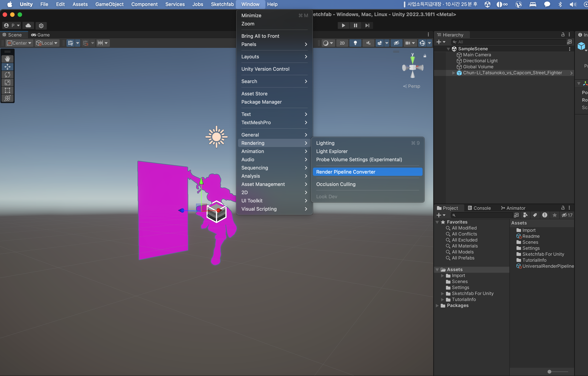Viewport: 588px width, 376px height.
Task: Open the Center pivot dropdown
Action: [19, 43]
